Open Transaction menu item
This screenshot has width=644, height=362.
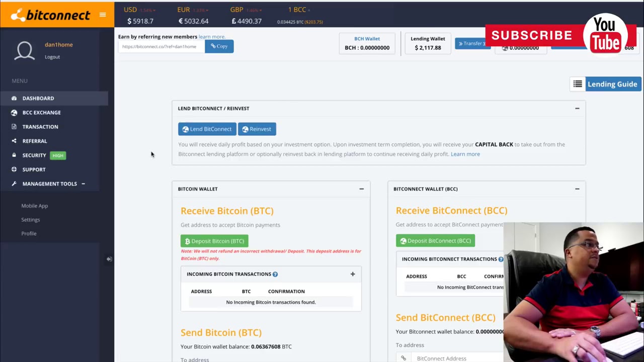(x=40, y=127)
